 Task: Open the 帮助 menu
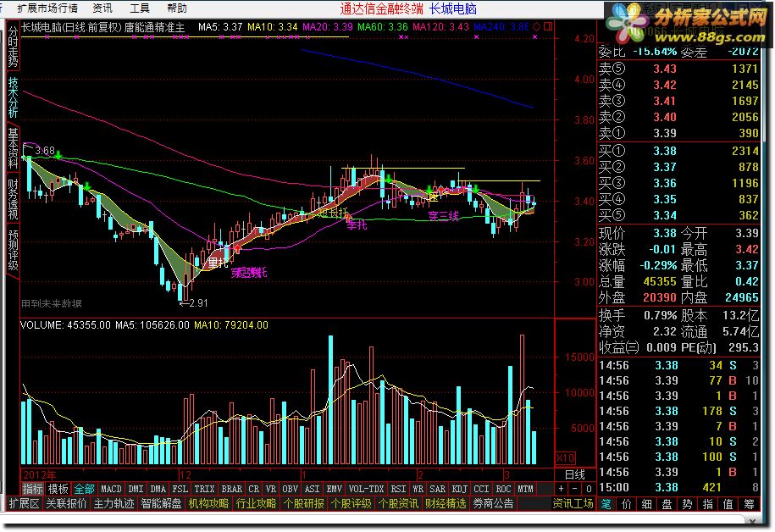(x=176, y=8)
